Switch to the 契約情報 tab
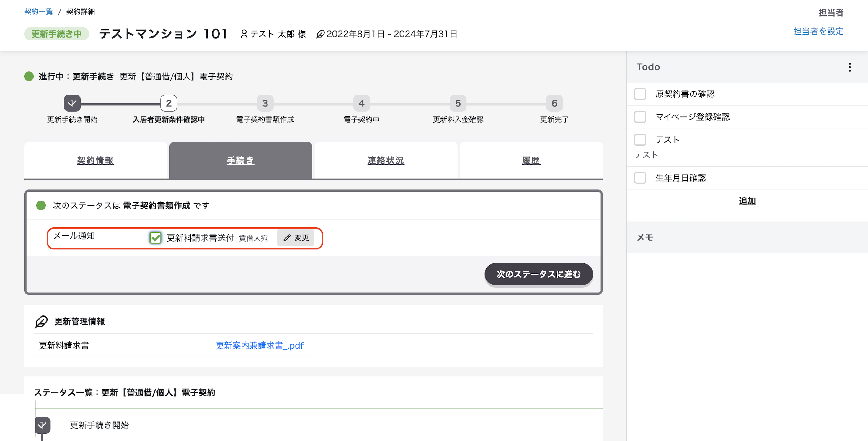Image resolution: width=868 pixels, height=441 pixels. pyautogui.click(x=95, y=160)
